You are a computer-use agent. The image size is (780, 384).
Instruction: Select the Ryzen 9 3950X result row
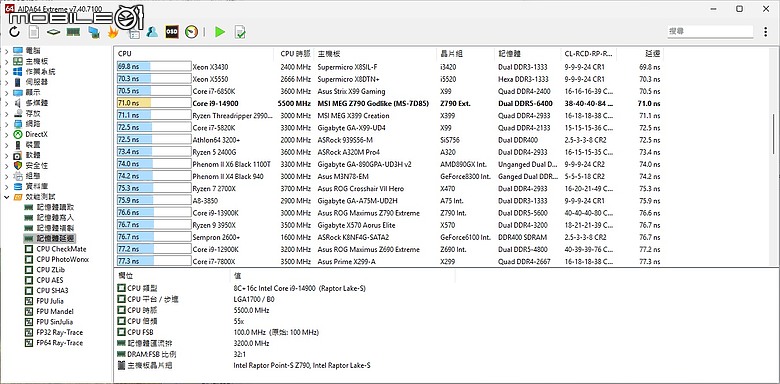(389, 225)
